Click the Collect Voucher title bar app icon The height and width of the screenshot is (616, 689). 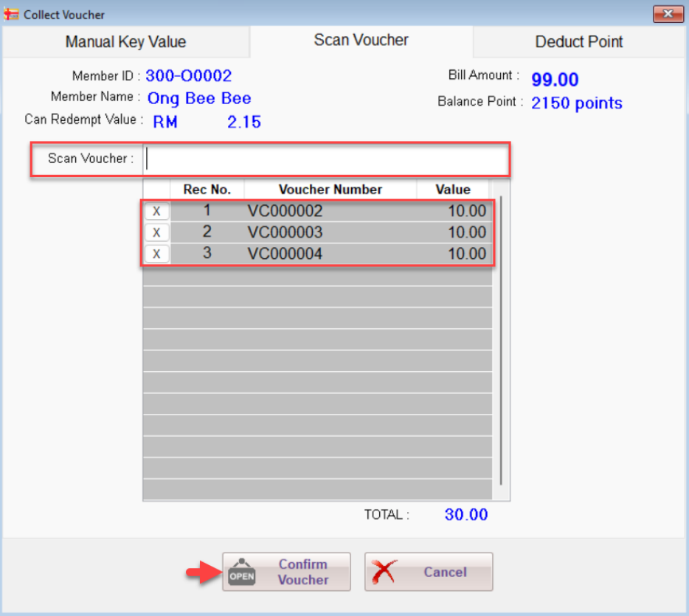pyautogui.click(x=12, y=14)
